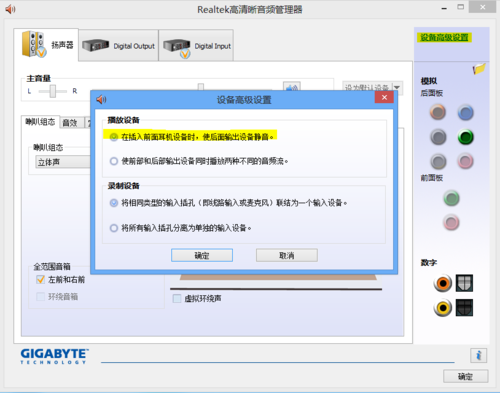Switch to the Digital Output tab

(x=119, y=46)
